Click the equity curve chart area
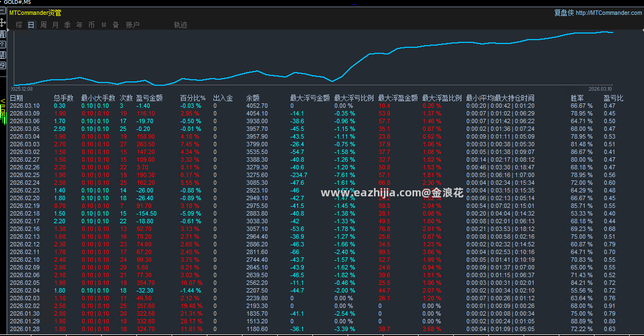The image size is (644, 336). point(314,58)
